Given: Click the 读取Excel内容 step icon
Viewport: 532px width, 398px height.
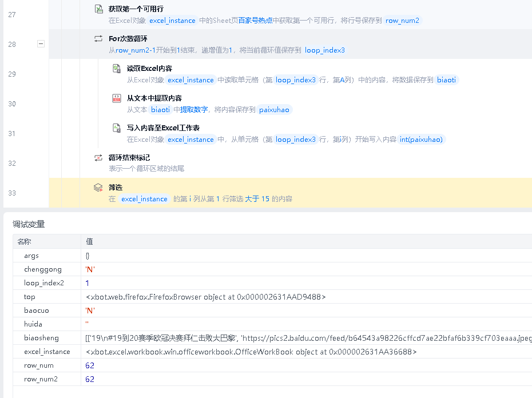Looking at the screenshot, I should [x=117, y=69].
